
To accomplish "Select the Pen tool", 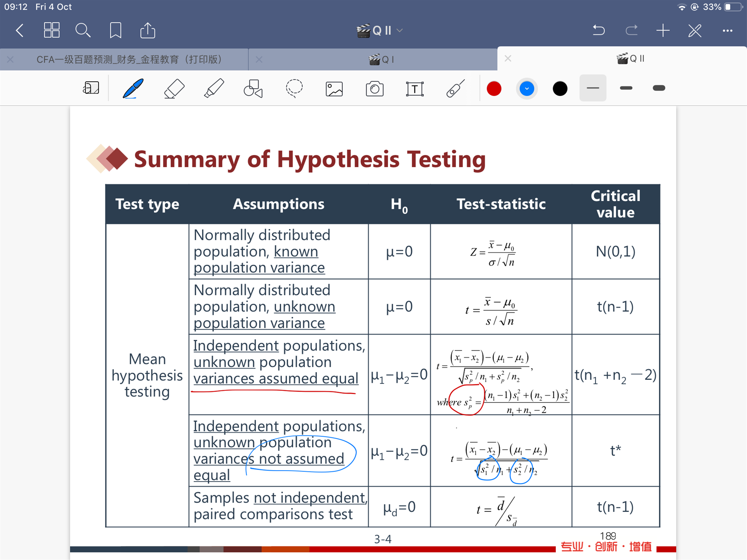I will pyautogui.click(x=133, y=89).
